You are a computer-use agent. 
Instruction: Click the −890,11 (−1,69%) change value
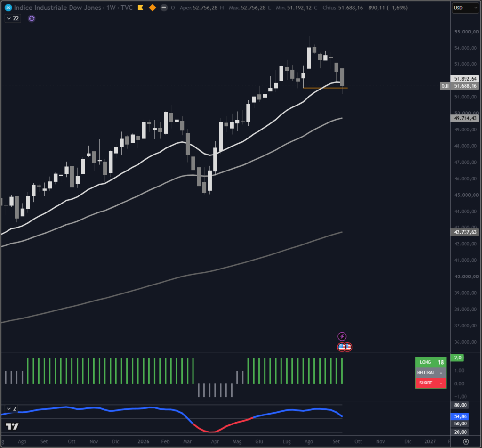[386, 8]
